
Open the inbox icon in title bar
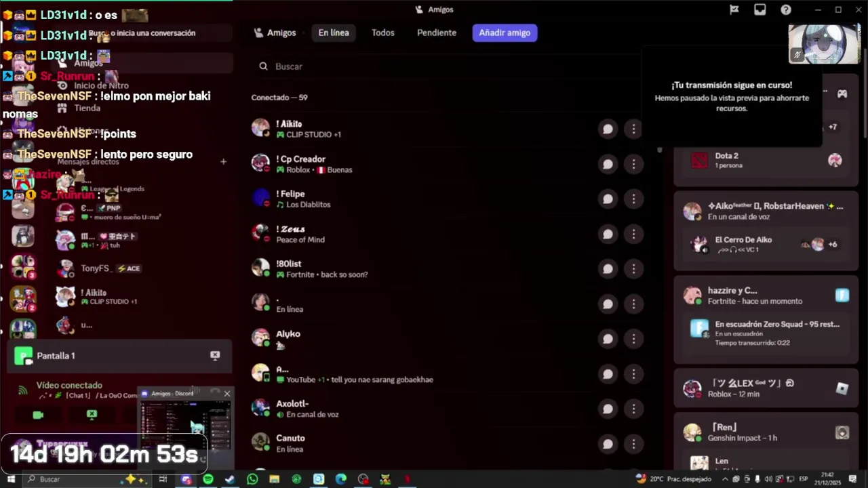pos(759,9)
